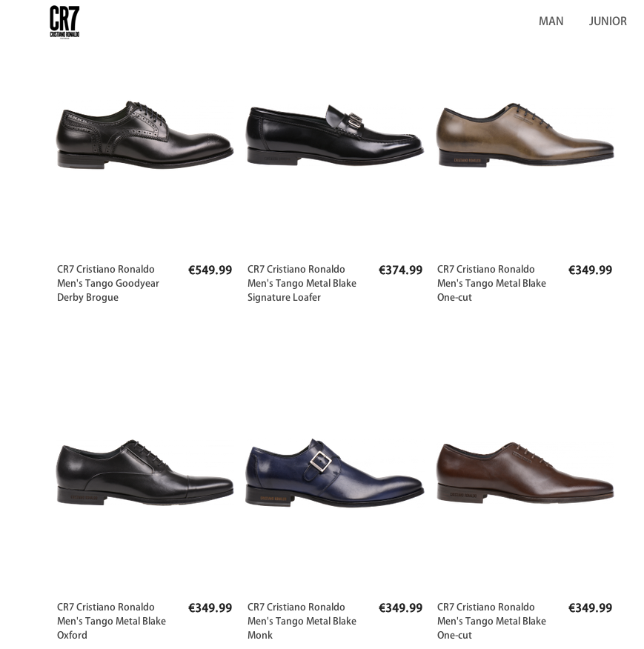Open Tango Metal Blake Monk product link

coord(302,622)
